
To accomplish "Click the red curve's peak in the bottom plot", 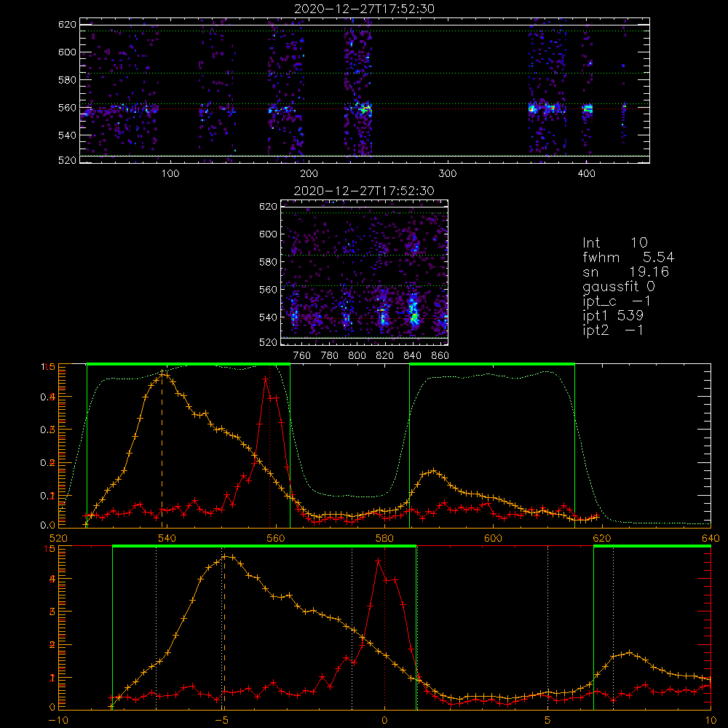I will [379, 561].
